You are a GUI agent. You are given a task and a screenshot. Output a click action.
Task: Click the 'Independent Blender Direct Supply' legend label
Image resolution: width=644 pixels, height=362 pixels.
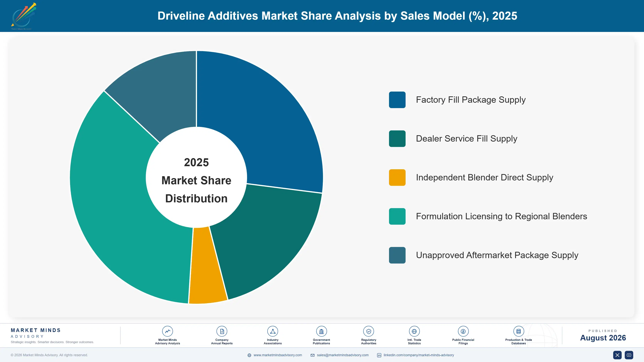tap(485, 178)
